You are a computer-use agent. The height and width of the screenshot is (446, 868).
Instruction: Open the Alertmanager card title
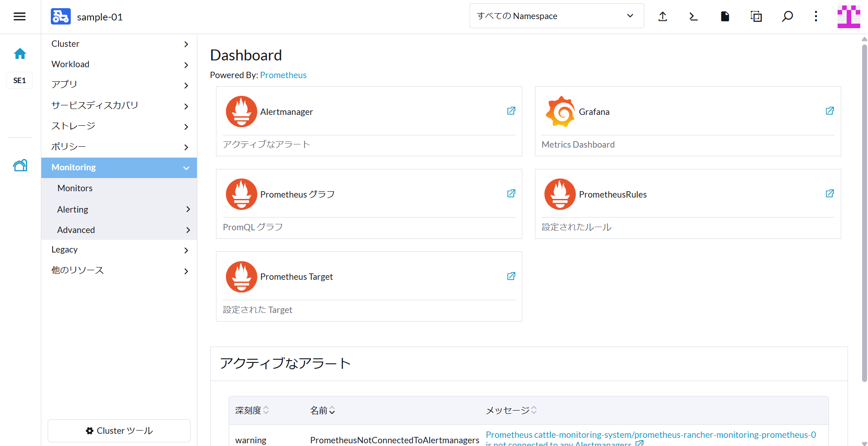(x=286, y=112)
